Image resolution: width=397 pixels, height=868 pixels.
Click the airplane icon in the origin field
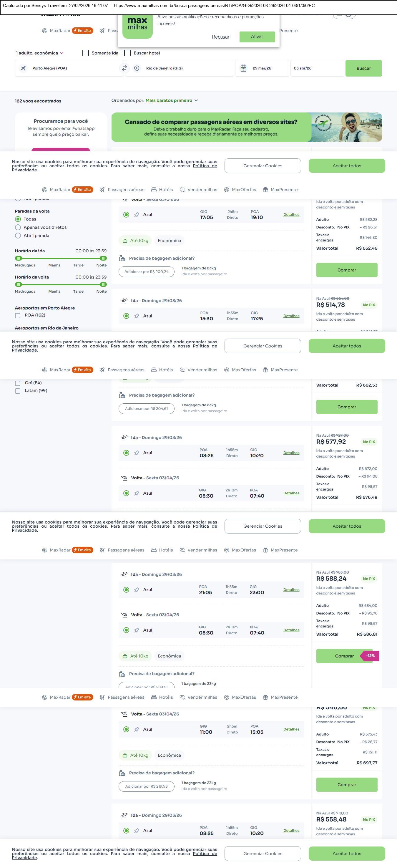point(23,68)
